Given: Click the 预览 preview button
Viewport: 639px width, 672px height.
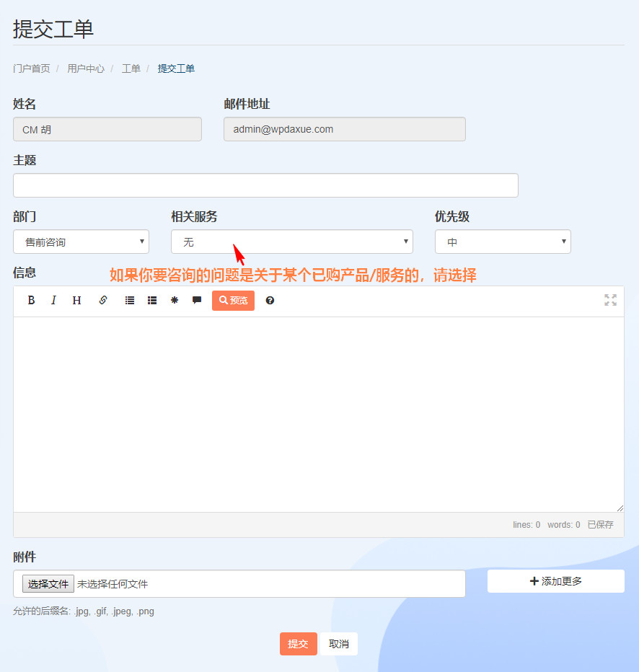Looking at the screenshot, I should (x=233, y=301).
